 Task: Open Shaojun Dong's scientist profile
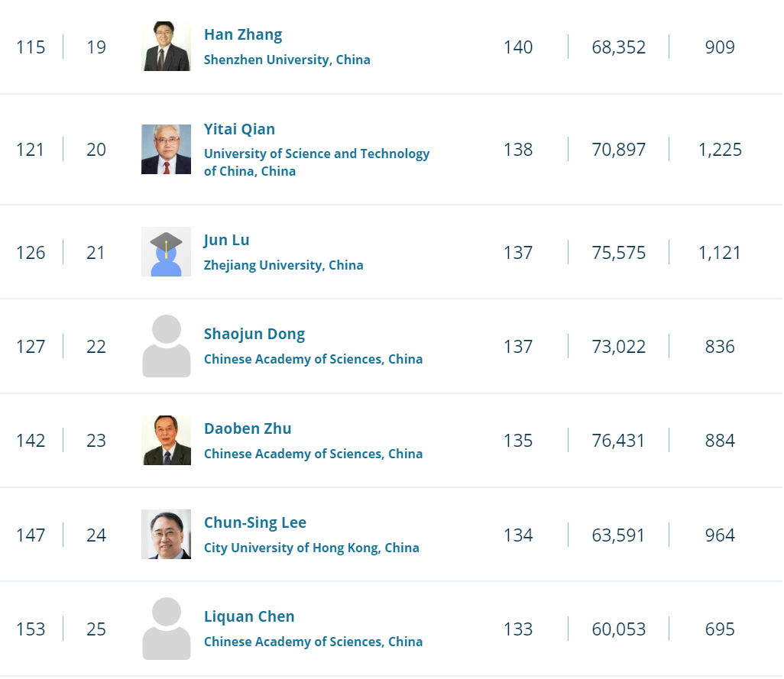click(254, 334)
